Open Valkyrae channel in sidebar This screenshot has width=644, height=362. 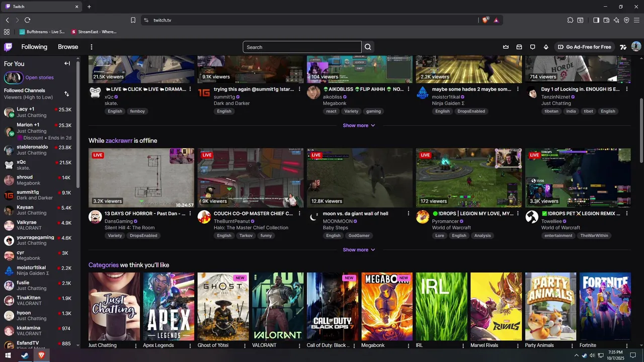coord(38,225)
